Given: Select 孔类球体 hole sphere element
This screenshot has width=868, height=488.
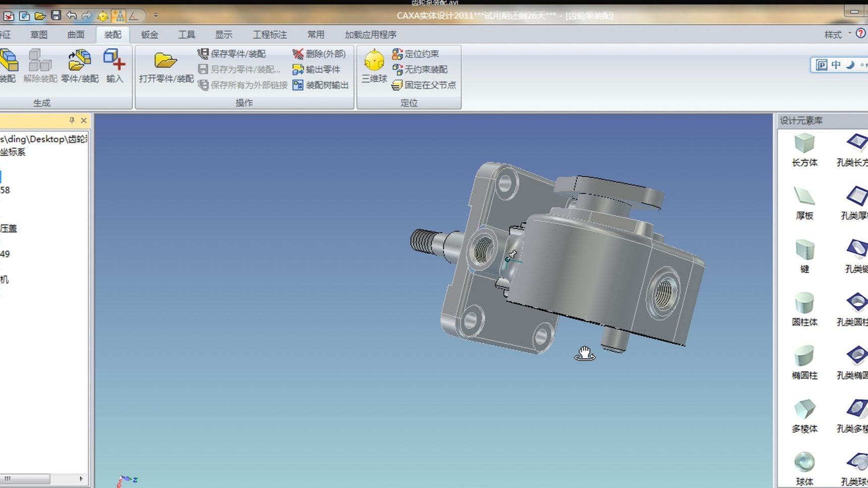Looking at the screenshot, I should click(x=854, y=469).
